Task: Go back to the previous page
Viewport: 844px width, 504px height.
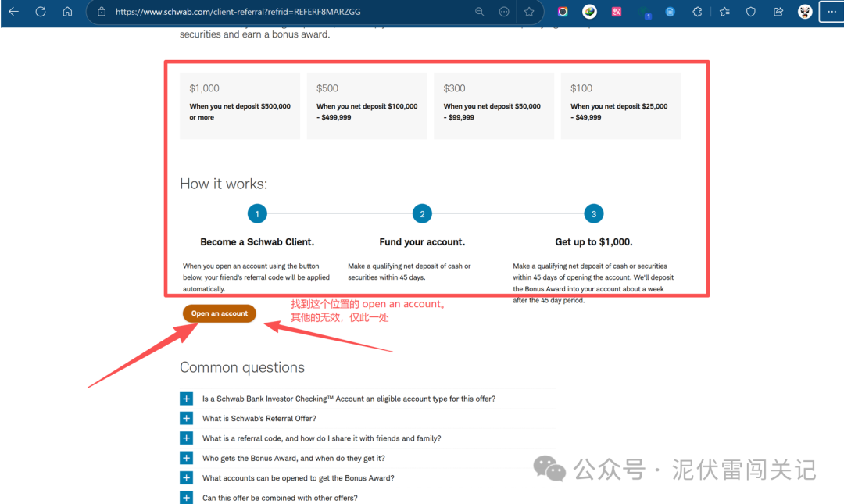Action: 13,11
